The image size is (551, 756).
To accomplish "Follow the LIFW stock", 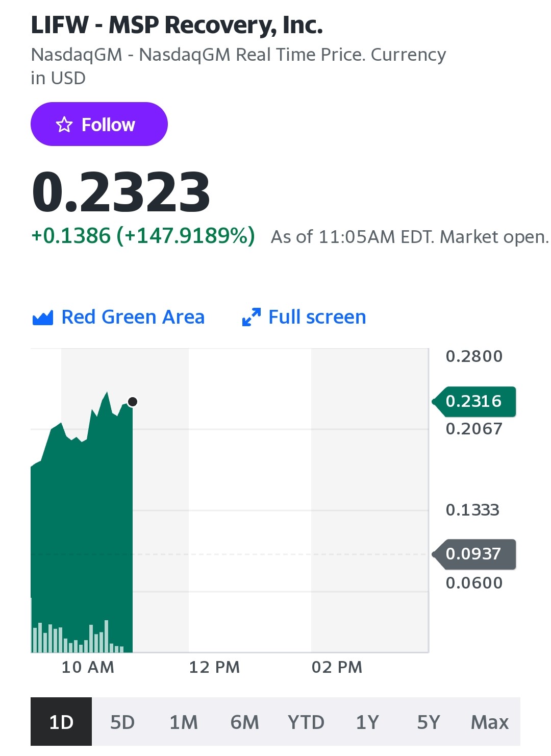I will (99, 124).
